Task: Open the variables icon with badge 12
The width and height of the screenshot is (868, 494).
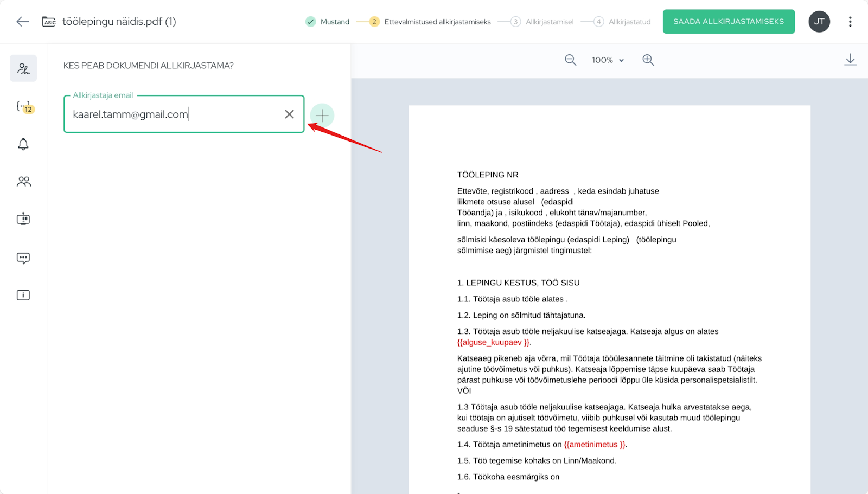Action: [24, 106]
